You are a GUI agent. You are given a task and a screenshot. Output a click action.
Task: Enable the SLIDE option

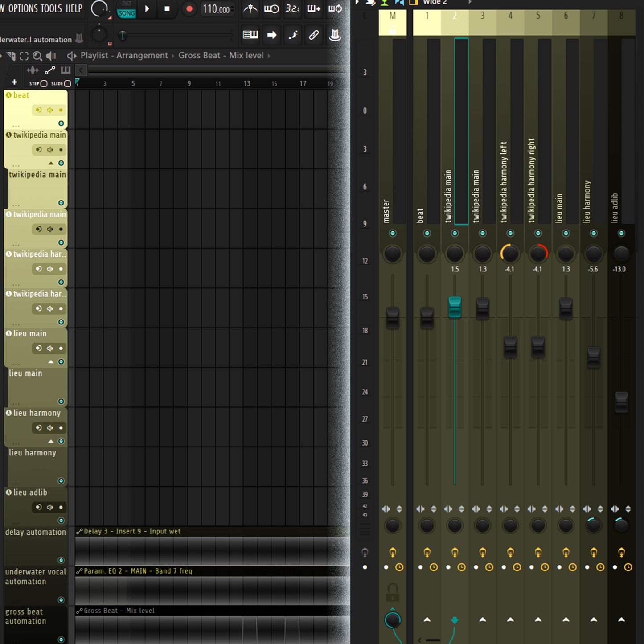pos(67,83)
